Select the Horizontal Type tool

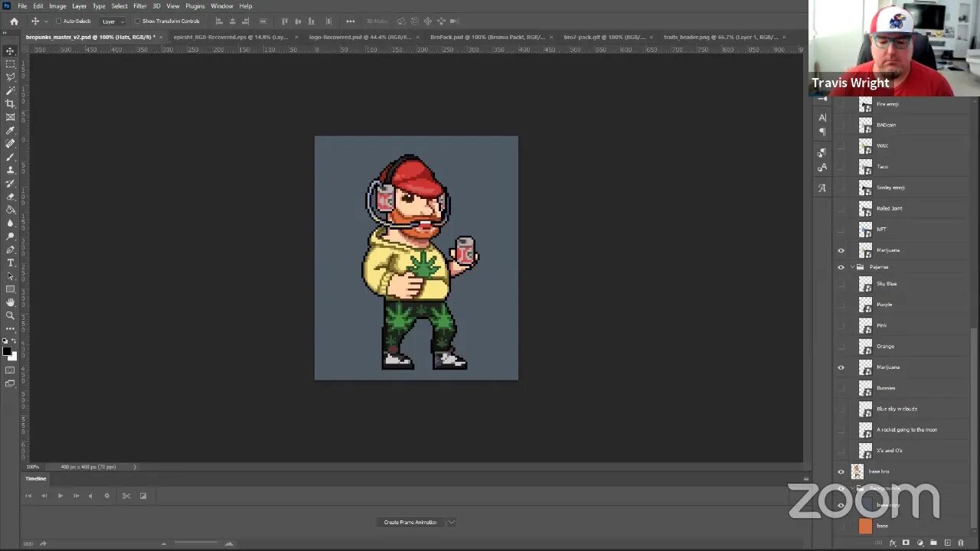click(x=10, y=262)
